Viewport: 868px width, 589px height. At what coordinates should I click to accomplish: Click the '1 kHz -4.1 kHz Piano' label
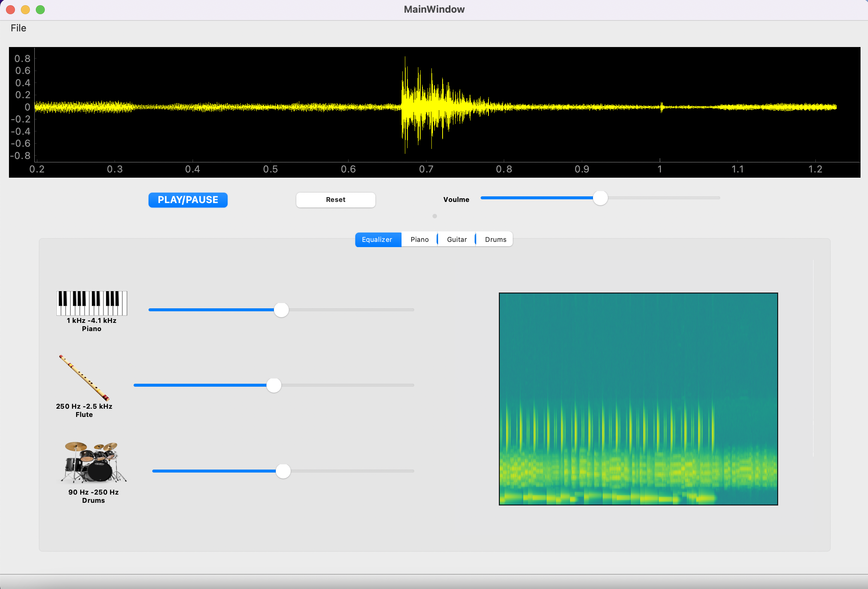[x=91, y=325]
